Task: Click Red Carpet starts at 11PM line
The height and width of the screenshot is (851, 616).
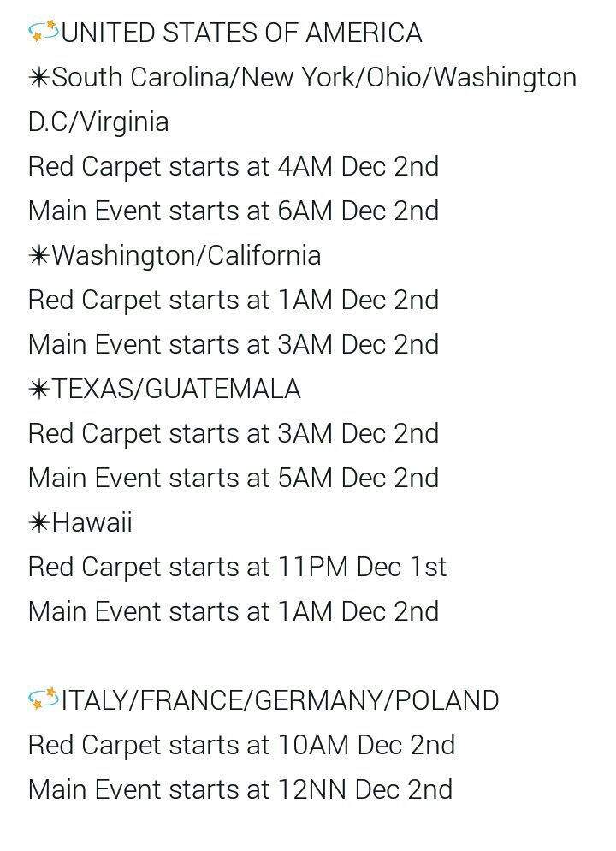Action: pyautogui.click(x=238, y=567)
